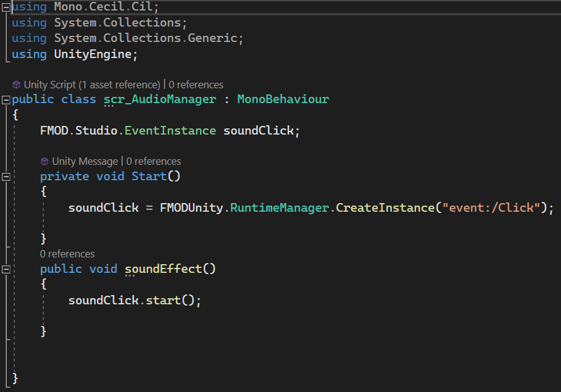Viewport: 561px width, 392px height.
Task: Collapse the Start method body
Action: pos(6,177)
